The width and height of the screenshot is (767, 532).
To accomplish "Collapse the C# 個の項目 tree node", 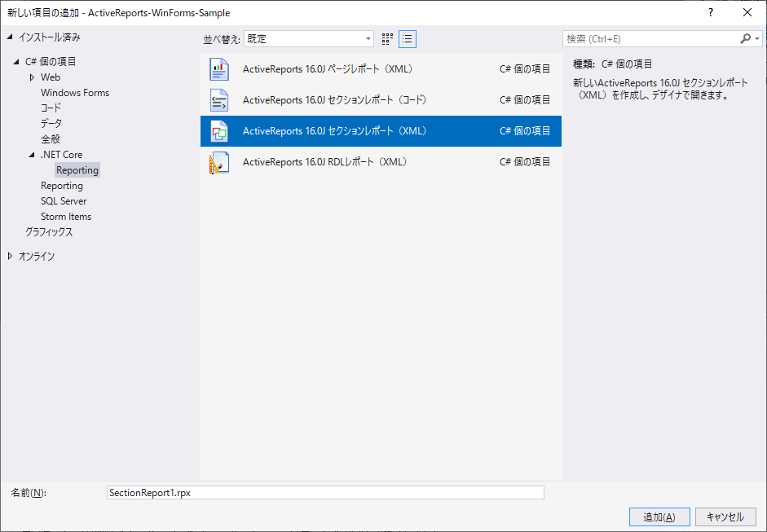I will [16, 62].
